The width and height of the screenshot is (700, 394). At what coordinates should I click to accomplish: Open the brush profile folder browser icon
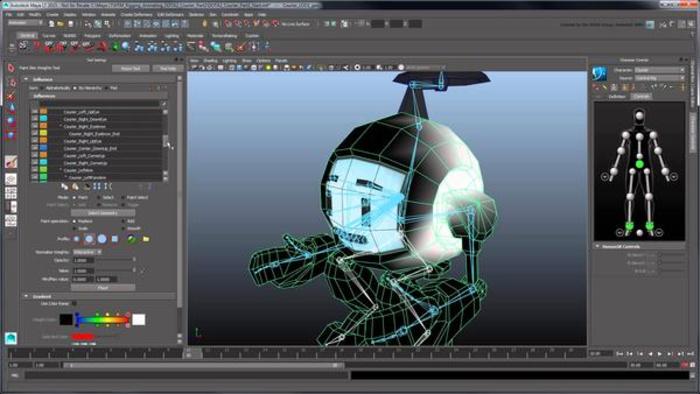click(x=146, y=239)
